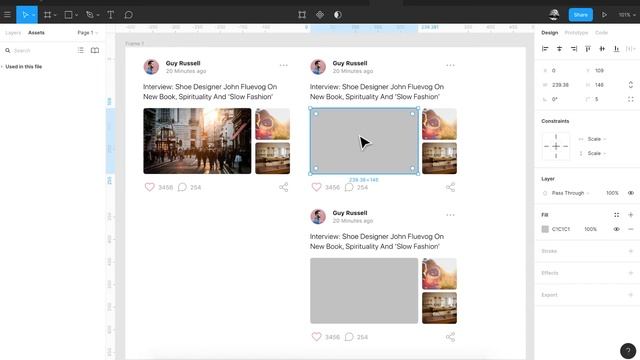
Task: Click the Use as Mask icon
Action: (338, 15)
